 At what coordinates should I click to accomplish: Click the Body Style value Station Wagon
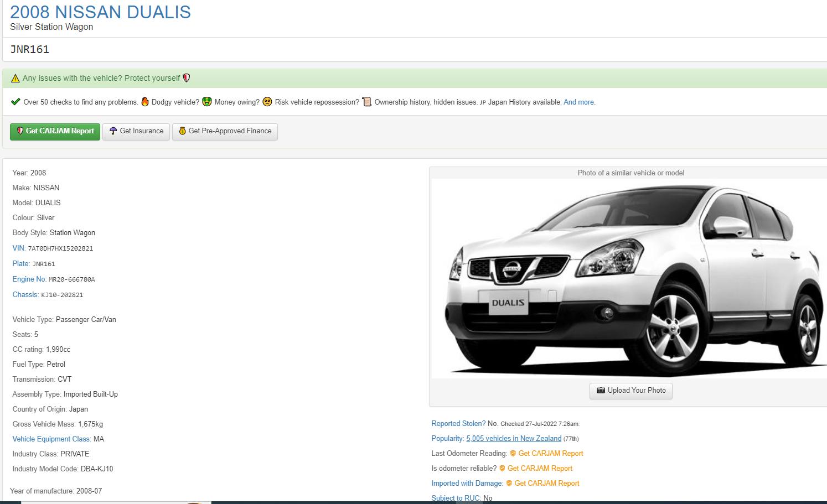coord(73,233)
